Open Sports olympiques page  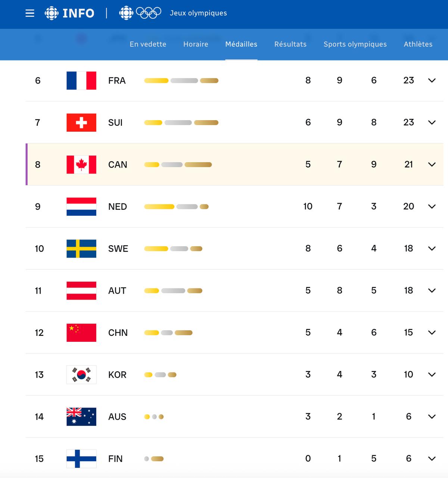point(355,44)
